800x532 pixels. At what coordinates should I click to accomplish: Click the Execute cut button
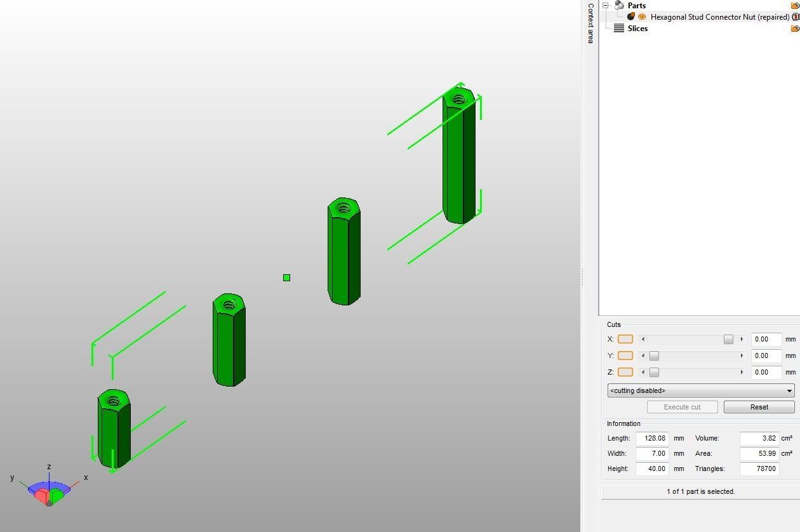point(683,407)
